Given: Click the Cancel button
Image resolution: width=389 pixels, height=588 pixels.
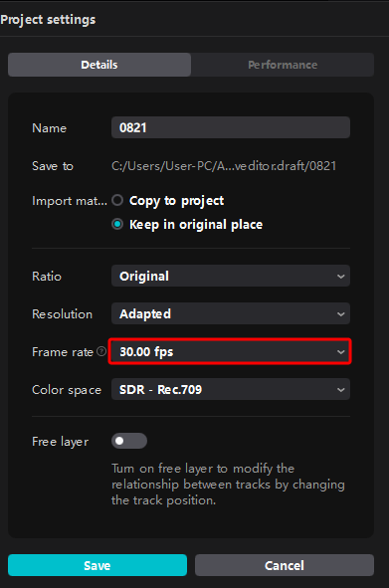Looking at the screenshot, I should [285, 565].
